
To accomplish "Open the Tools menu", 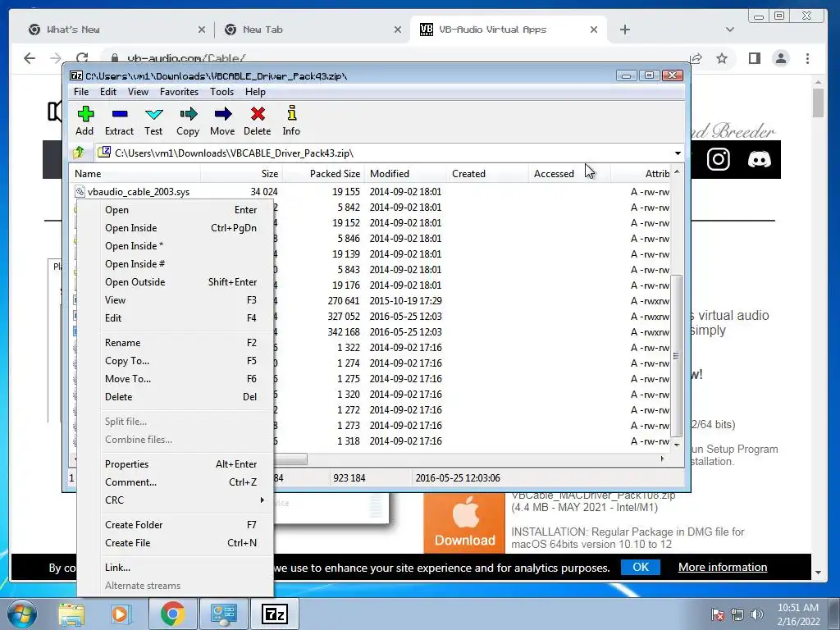I will (221, 92).
